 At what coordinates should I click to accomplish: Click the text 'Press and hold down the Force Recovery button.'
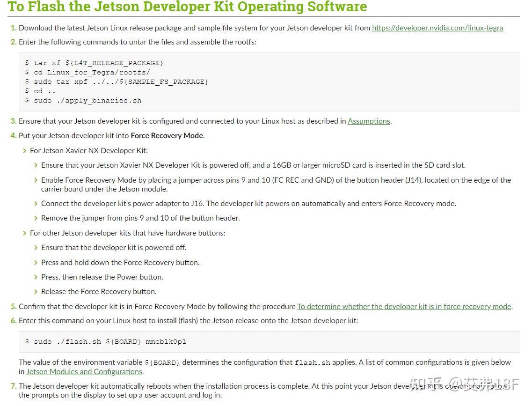coord(120,263)
